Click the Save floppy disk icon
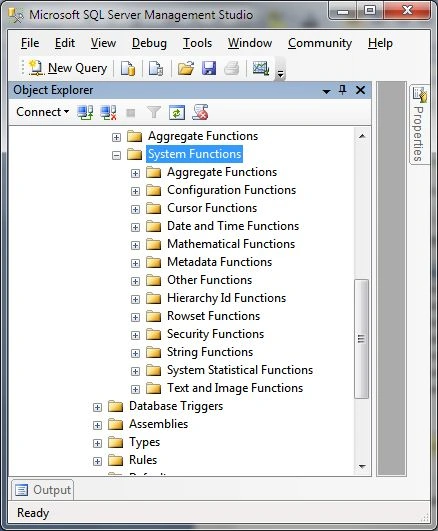Image resolution: width=438 pixels, height=531 pixels. click(209, 68)
